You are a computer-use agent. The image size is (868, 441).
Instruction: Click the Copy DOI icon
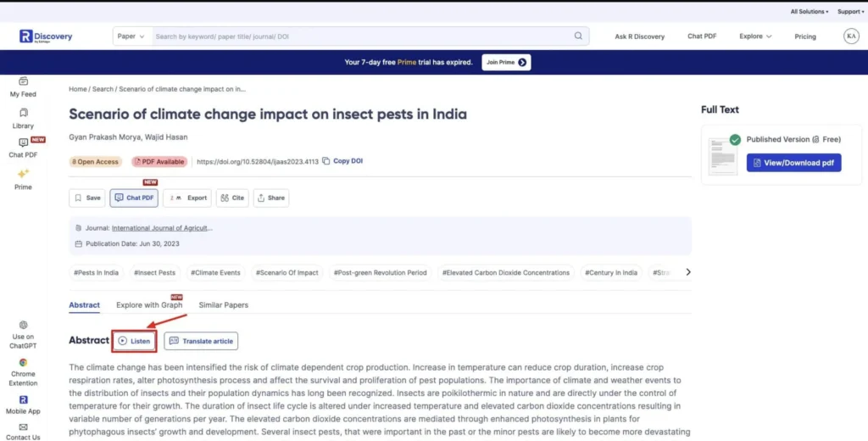tap(326, 161)
